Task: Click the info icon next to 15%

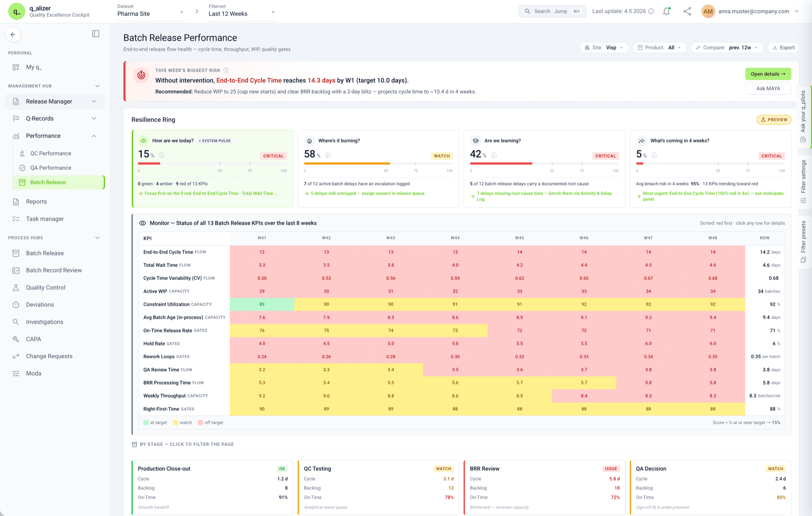Action: 162,155
